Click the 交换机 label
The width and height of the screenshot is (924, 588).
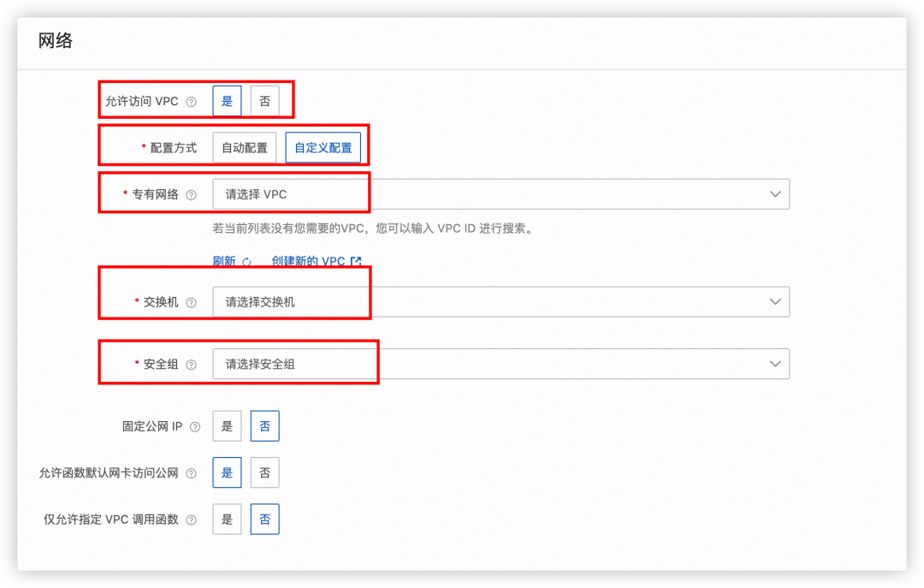[x=161, y=302]
